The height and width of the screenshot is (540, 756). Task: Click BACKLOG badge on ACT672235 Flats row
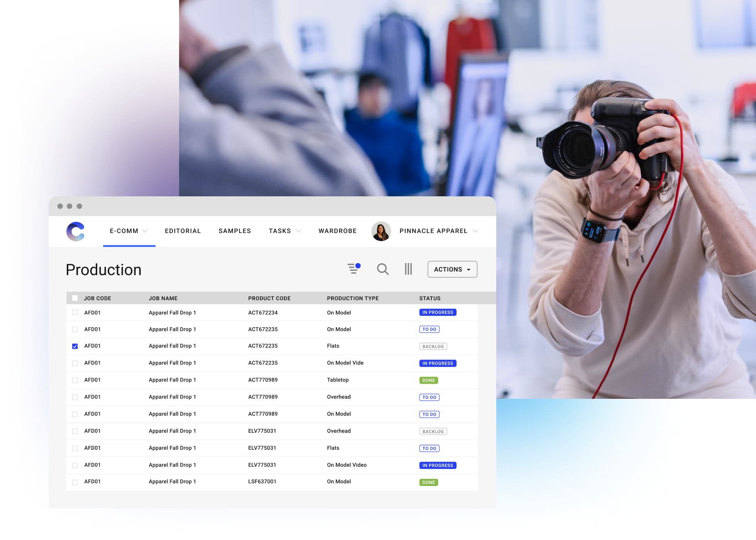tap(433, 346)
